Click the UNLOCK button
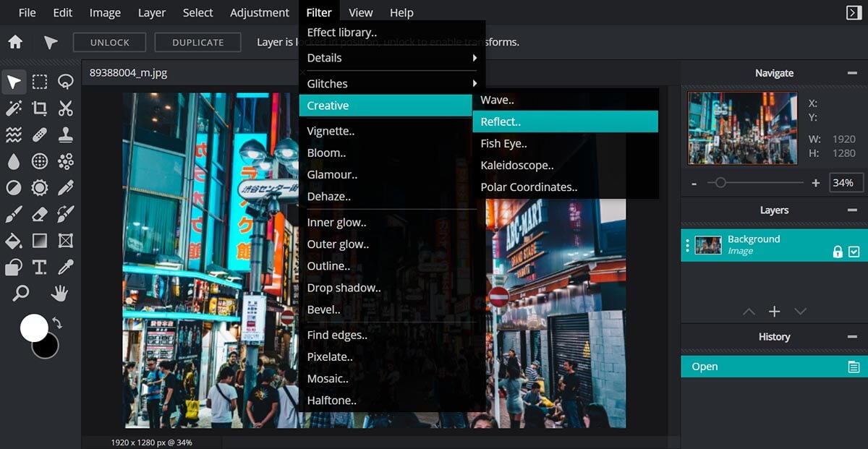Image resolution: width=868 pixels, height=449 pixels. click(x=109, y=42)
